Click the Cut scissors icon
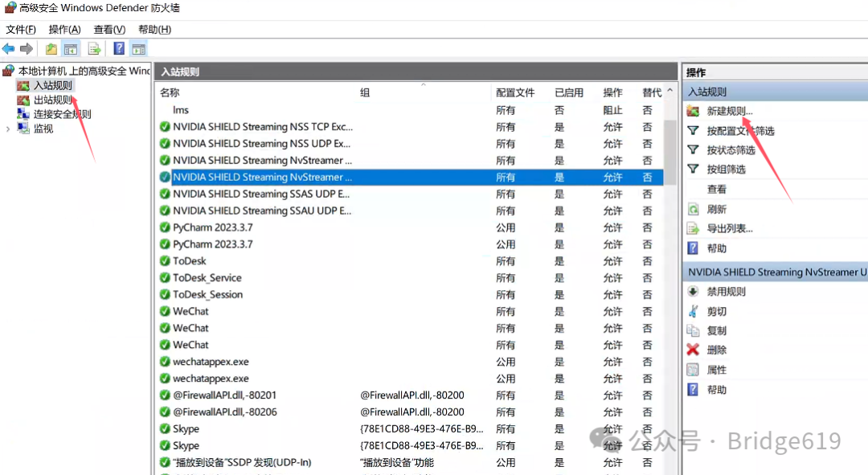 [x=693, y=311]
